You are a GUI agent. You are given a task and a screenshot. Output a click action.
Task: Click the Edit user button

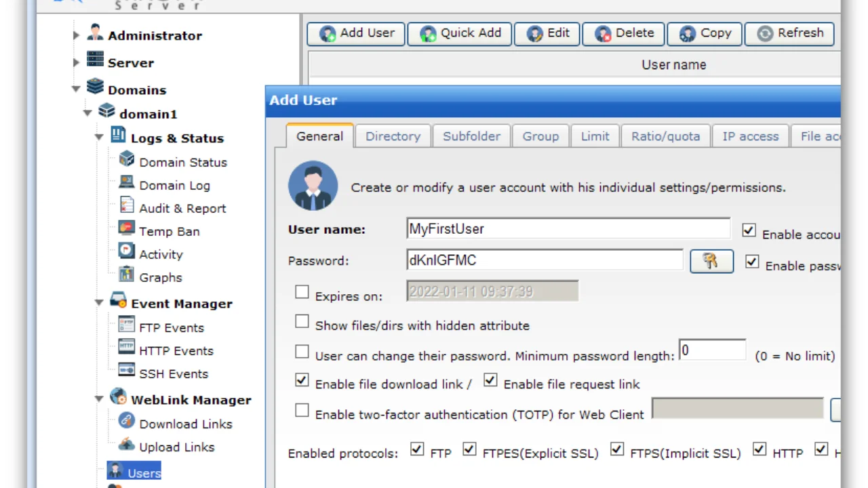(547, 33)
